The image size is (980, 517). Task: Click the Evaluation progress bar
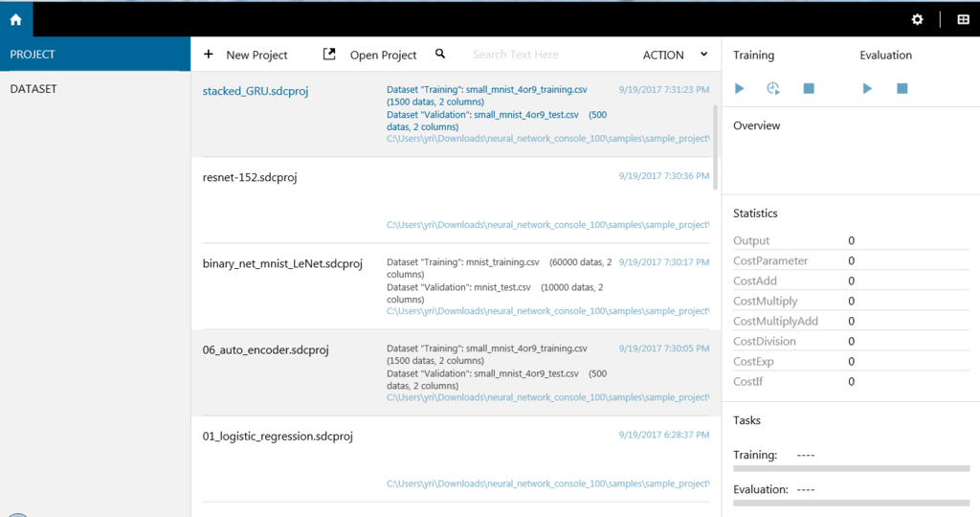pyautogui.click(x=851, y=503)
